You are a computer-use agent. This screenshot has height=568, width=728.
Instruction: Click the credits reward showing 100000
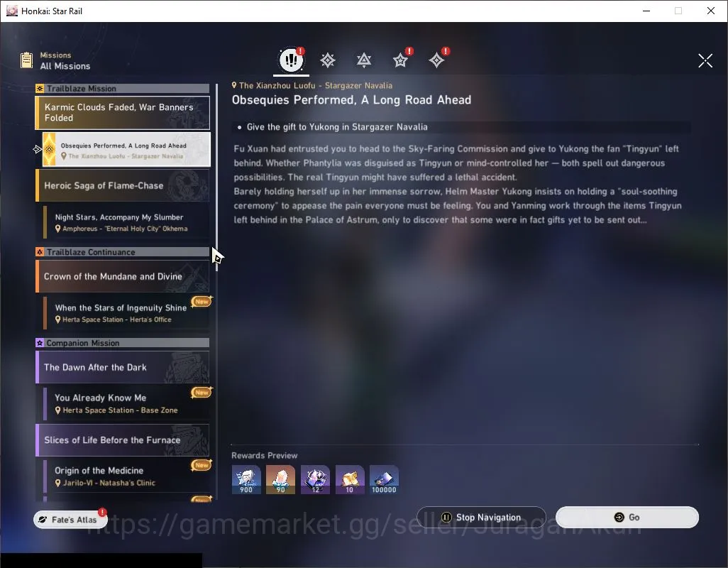(384, 479)
